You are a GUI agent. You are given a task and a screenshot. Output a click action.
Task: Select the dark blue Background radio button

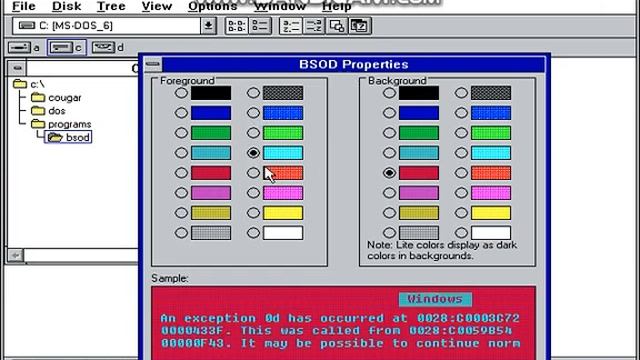(389, 113)
